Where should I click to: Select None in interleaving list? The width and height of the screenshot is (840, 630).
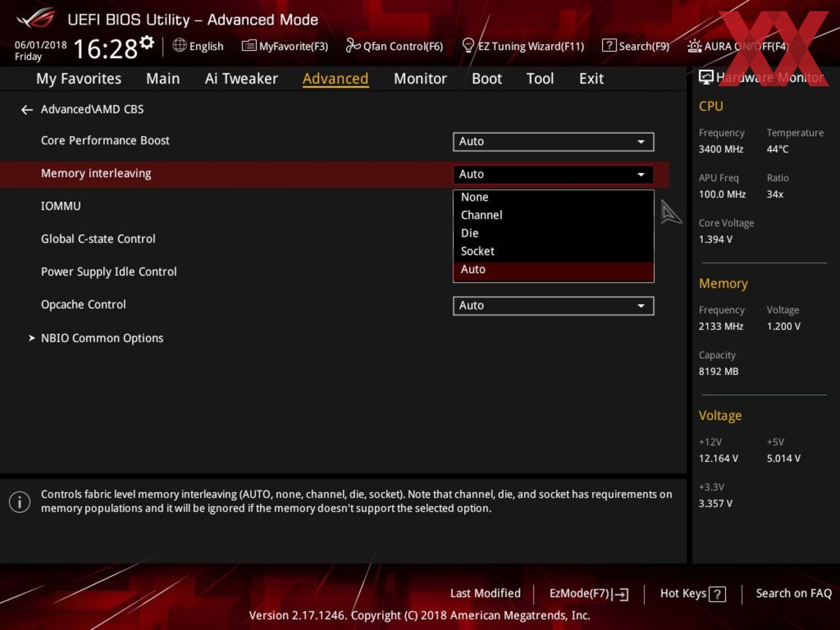553,197
